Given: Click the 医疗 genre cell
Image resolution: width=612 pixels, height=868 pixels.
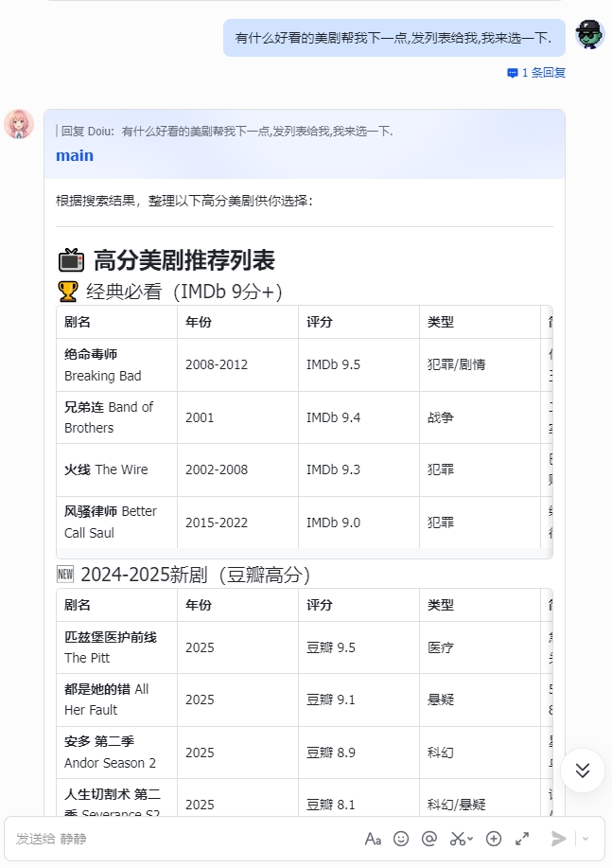Looking at the screenshot, I should [x=480, y=647].
